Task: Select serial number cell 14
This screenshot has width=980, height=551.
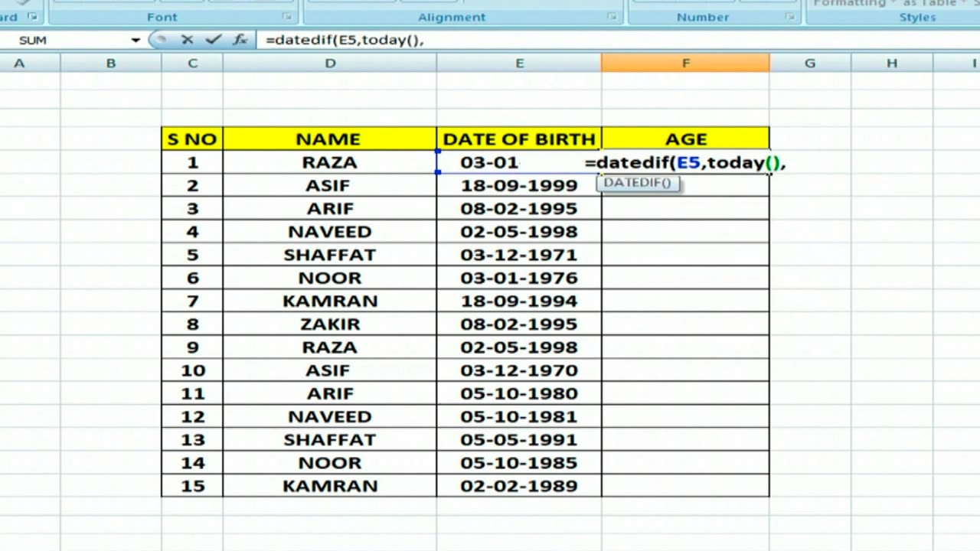Action: (192, 462)
